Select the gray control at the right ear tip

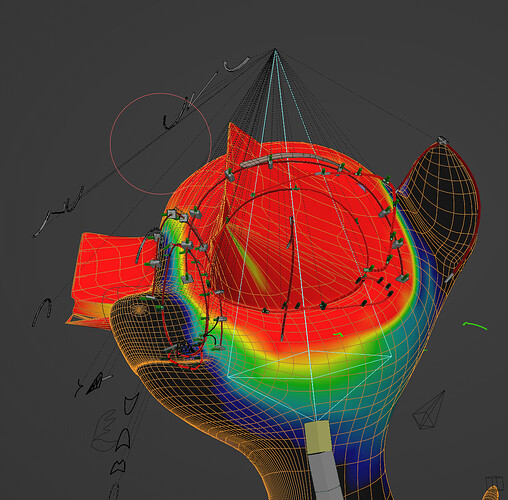pyautogui.click(x=442, y=140)
